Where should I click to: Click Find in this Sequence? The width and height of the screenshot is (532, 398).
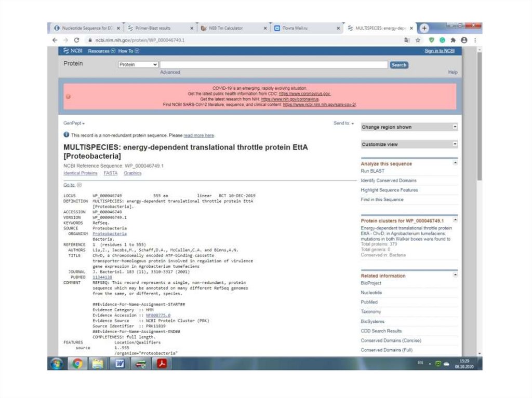tap(382, 199)
